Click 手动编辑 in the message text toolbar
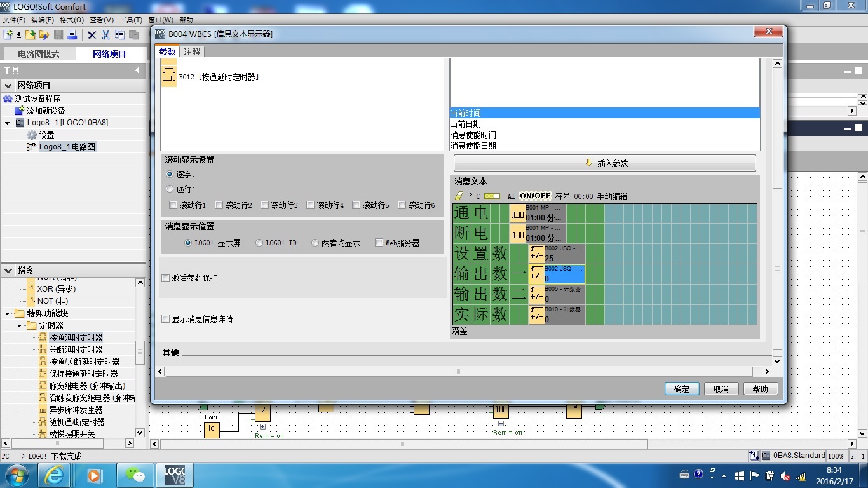The width and height of the screenshot is (868, 488). point(612,196)
